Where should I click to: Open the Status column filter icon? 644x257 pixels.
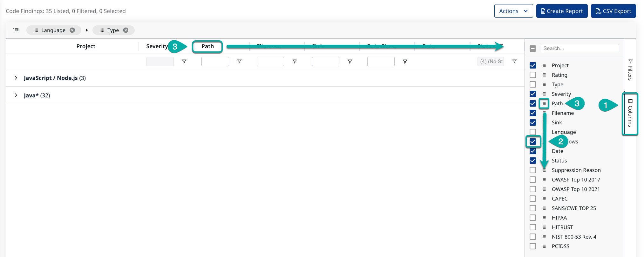pyautogui.click(x=514, y=62)
